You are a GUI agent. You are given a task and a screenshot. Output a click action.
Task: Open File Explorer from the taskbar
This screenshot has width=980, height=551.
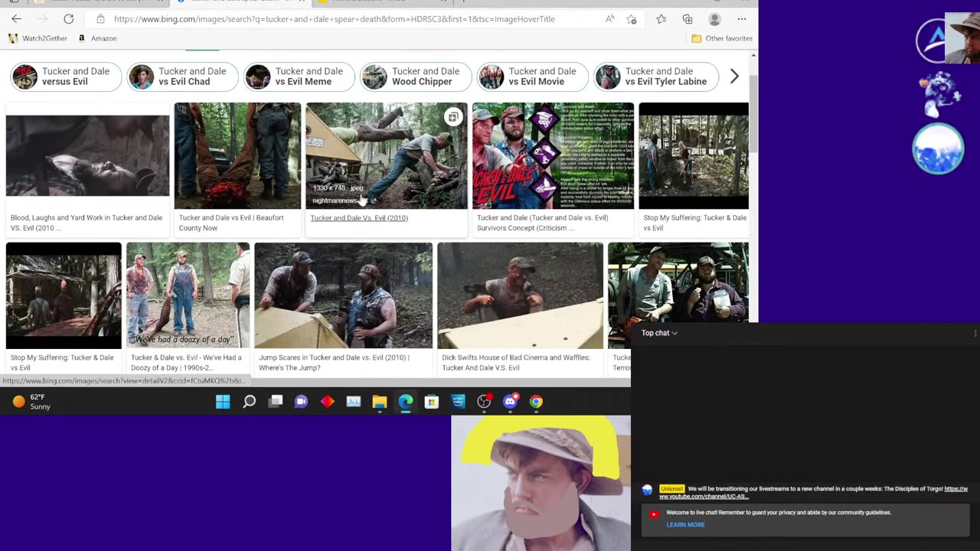point(380,402)
